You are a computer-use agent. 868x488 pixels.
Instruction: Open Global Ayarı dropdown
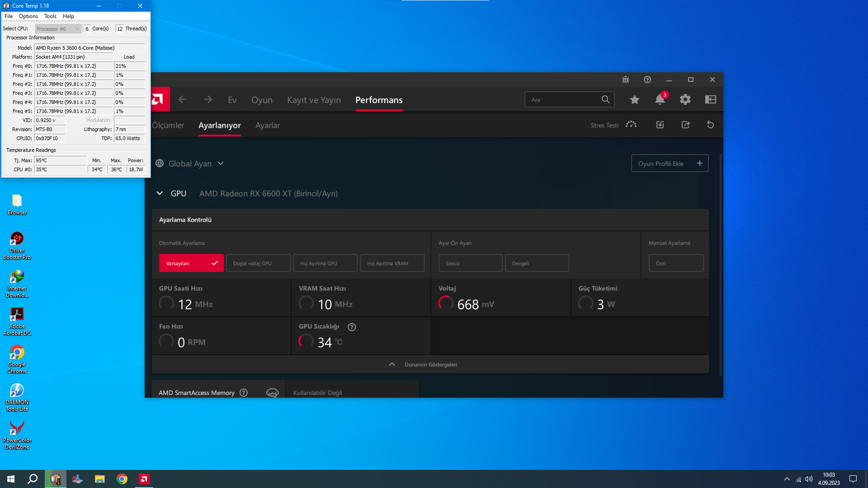pyautogui.click(x=190, y=164)
